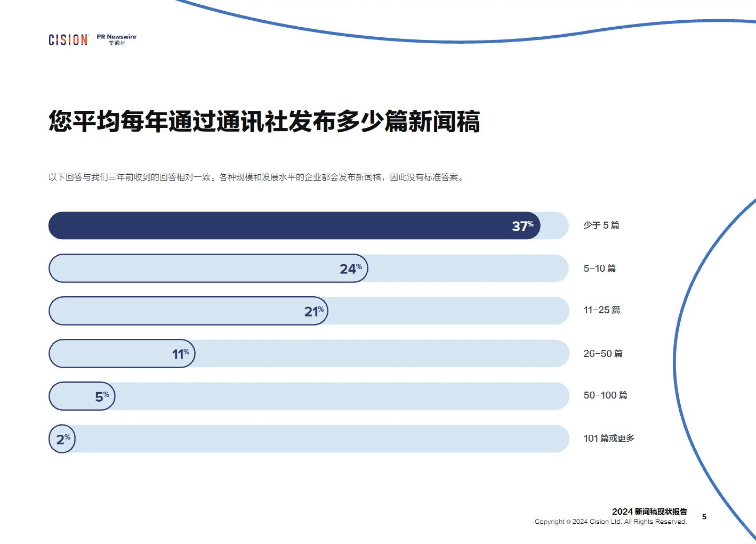Screen dimensions: 756x544
Task: Click the label 少于 5 篇
Action: tap(601, 225)
